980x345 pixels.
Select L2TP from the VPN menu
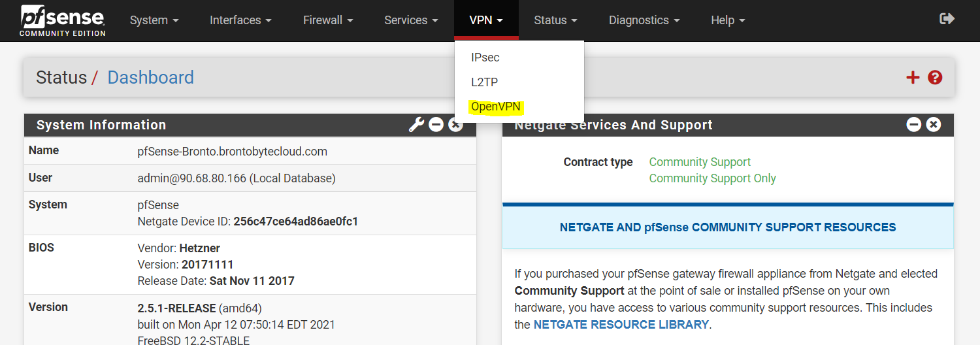point(485,82)
